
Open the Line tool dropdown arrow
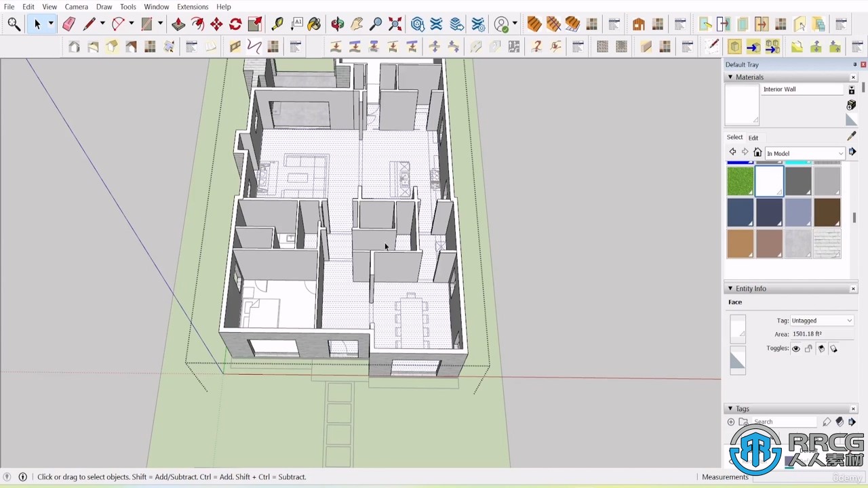pos(102,24)
